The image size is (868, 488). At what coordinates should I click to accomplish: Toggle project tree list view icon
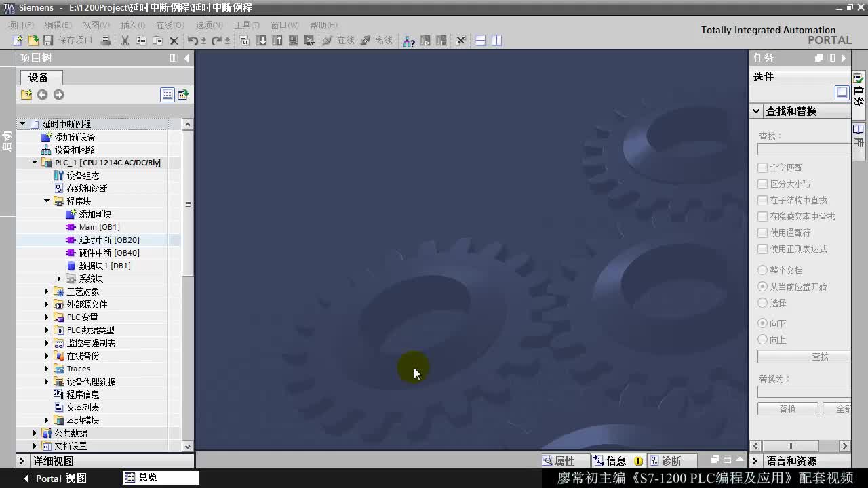(167, 94)
